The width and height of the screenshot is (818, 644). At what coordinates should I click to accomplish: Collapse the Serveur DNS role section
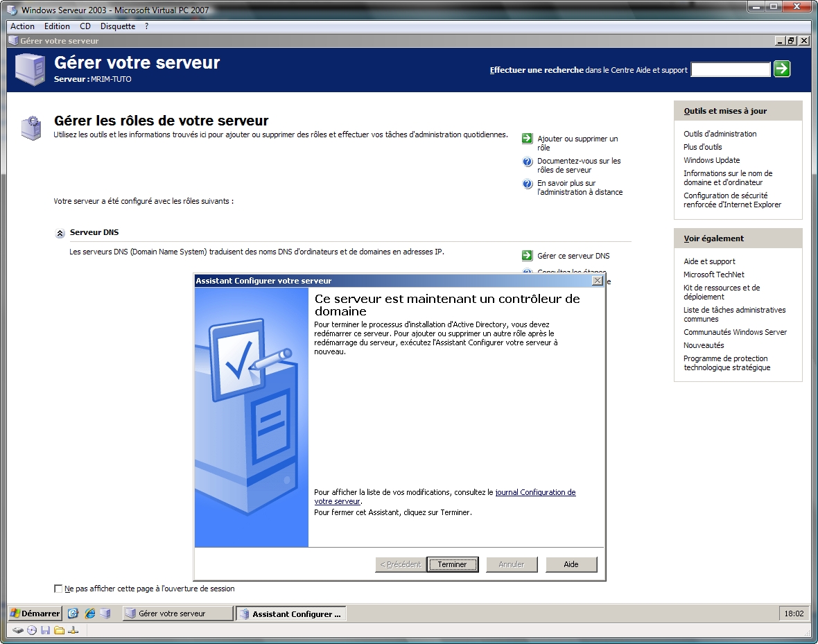click(60, 234)
